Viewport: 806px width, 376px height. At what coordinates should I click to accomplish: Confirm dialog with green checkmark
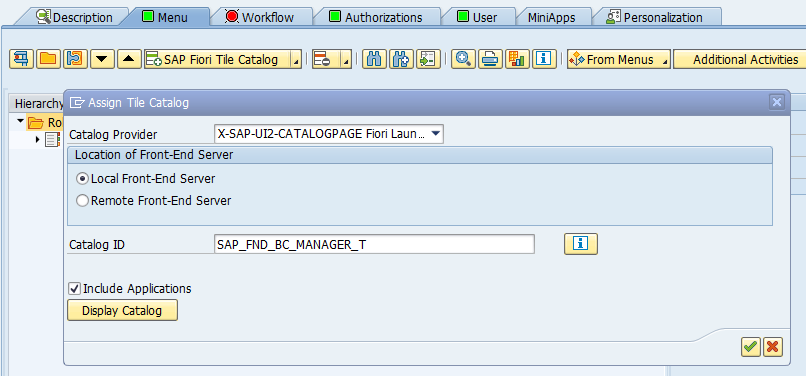coord(751,347)
